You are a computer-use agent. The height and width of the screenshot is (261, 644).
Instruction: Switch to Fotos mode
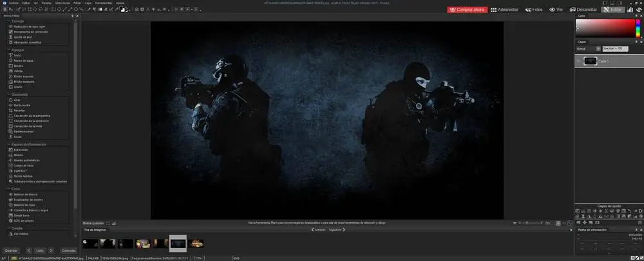[x=534, y=10]
